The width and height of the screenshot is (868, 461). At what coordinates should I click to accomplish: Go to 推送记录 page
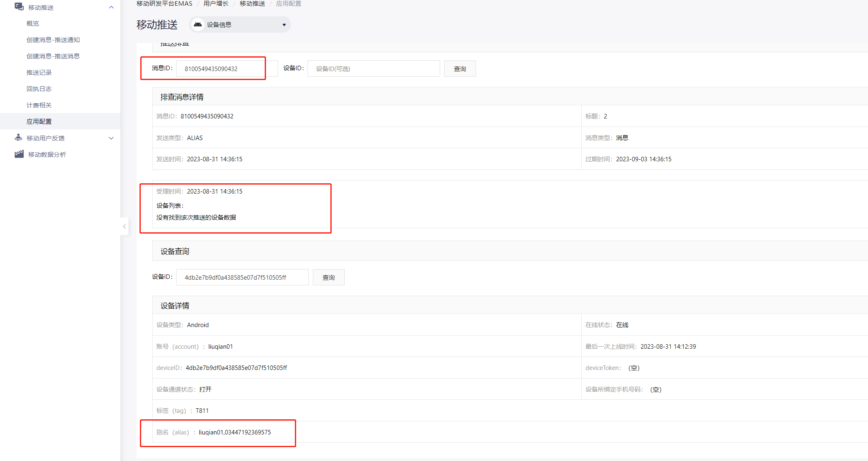tap(39, 72)
